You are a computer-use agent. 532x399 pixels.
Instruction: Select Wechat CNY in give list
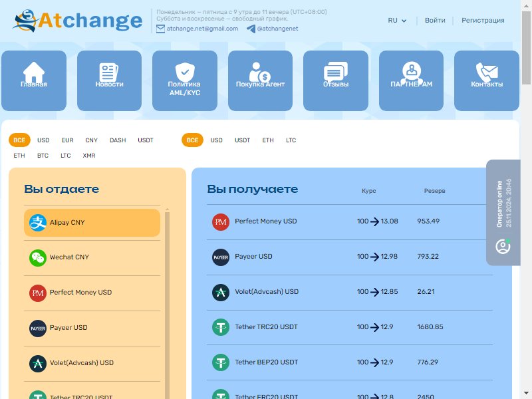tap(92, 257)
